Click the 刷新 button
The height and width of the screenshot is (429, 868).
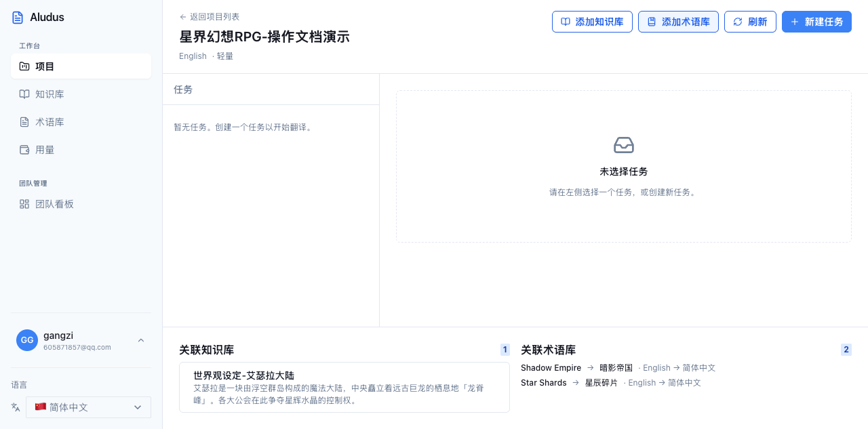[x=750, y=22]
